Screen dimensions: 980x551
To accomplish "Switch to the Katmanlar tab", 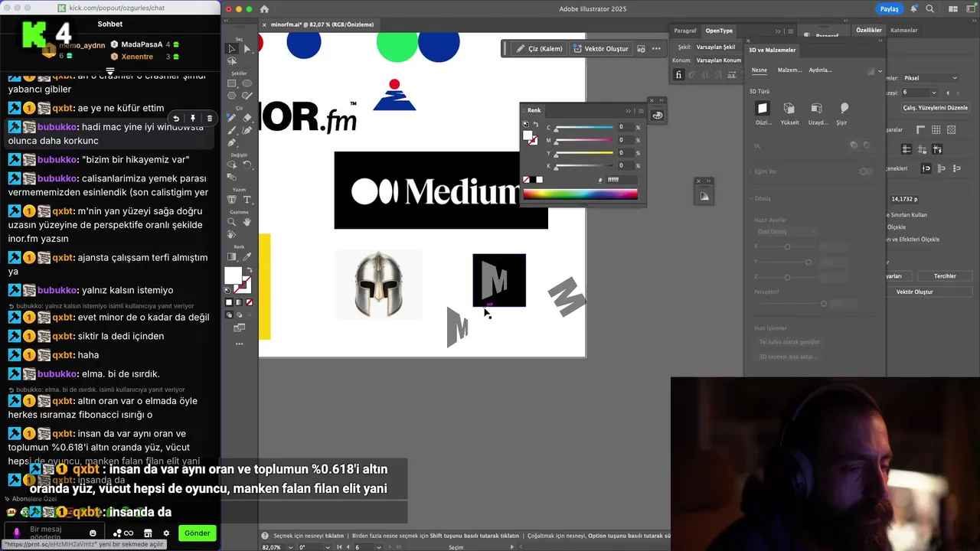I will [904, 31].
